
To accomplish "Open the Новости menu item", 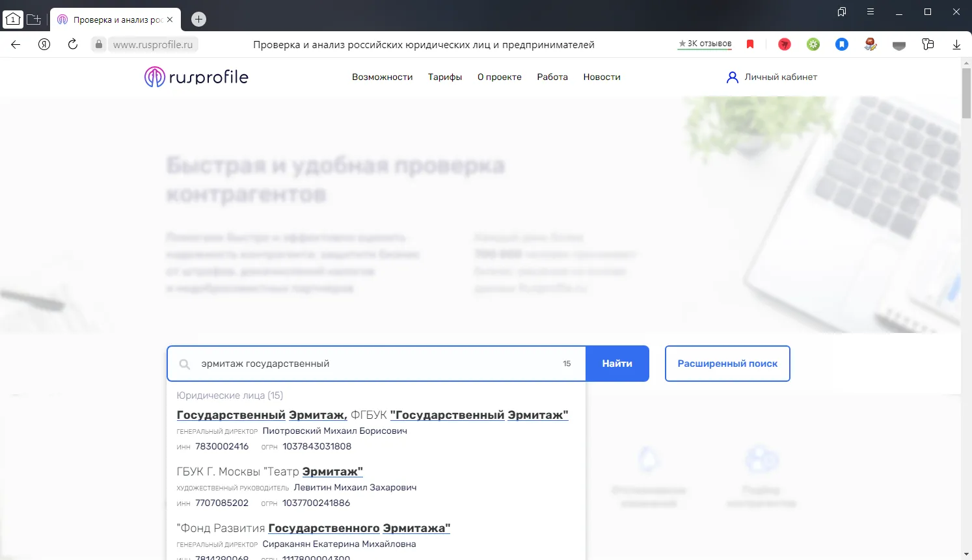I will pos(602,77).
